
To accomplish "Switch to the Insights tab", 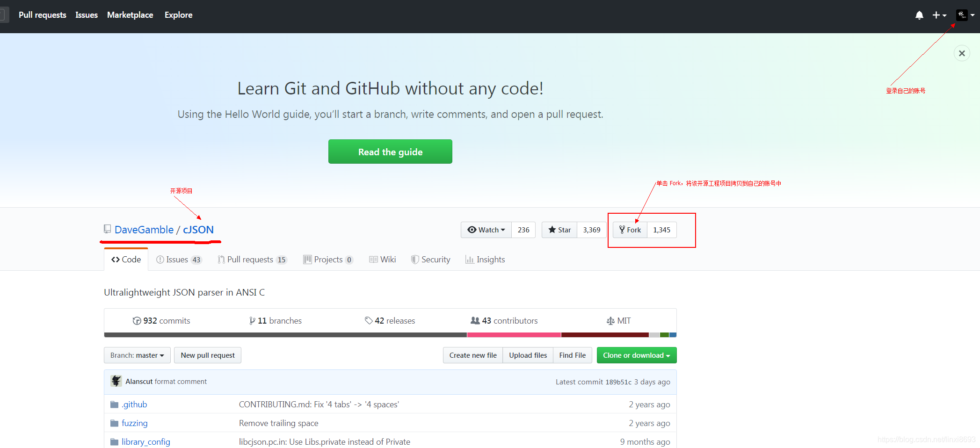I will 485,260.
